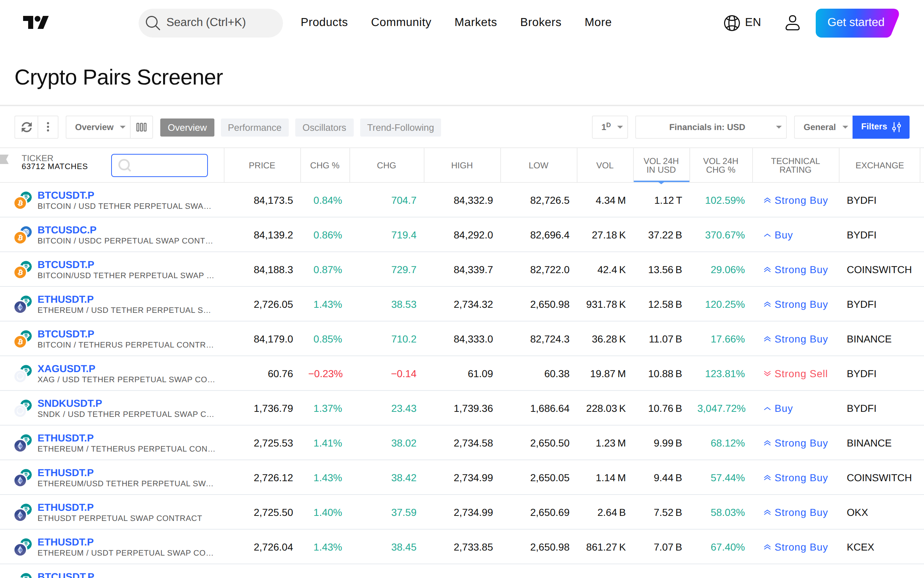The width and height of the screenshot is (924, 578).
Task: Sort by VOL 24H IN USD header
Action: pyautogui.click(x=661, y=165)
